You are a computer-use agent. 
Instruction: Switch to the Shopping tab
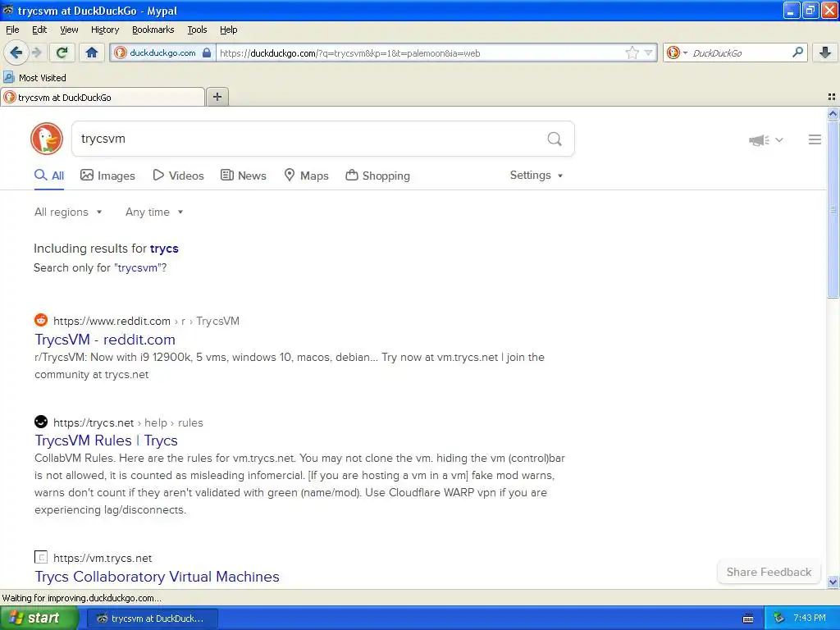[x=377, y=176]
